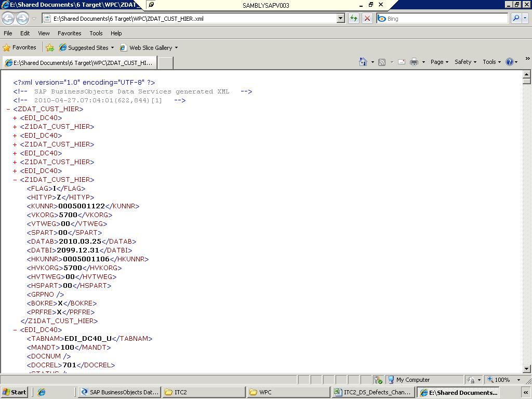Click the remote session pin icon

click(x=152, y=5)
